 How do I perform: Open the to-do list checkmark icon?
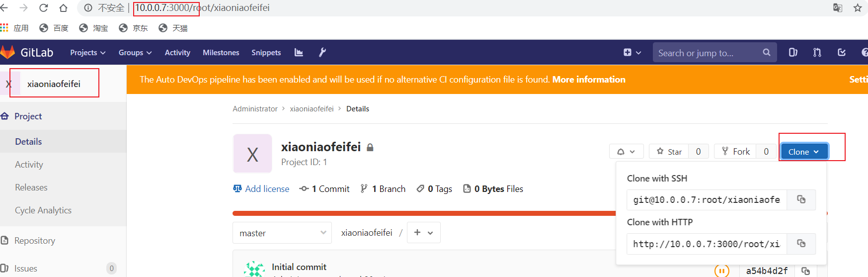pos(841,52)
